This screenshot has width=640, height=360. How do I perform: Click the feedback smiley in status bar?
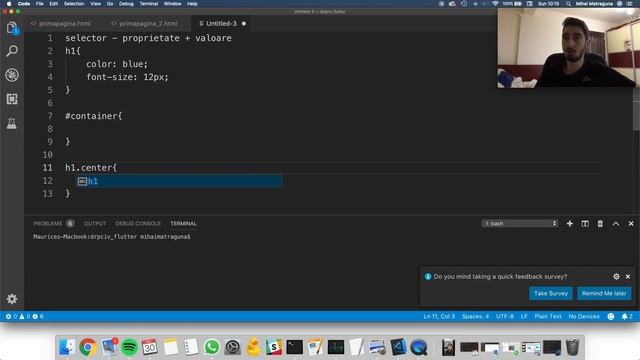click(611, 316)
